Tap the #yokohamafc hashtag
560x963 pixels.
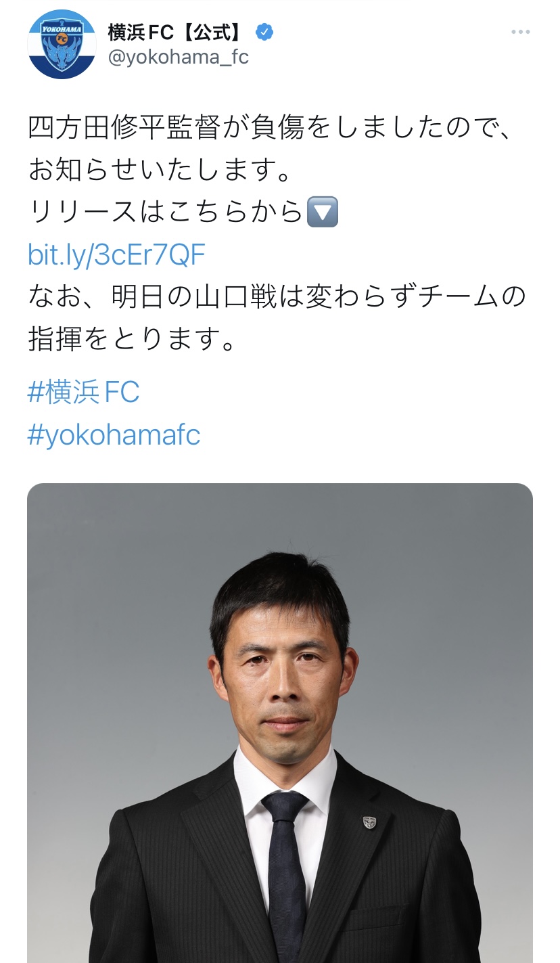click(x=114, y=435)
